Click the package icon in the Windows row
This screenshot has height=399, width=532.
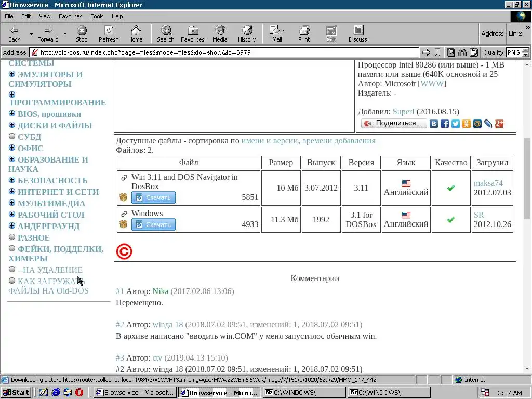point(123,224)
